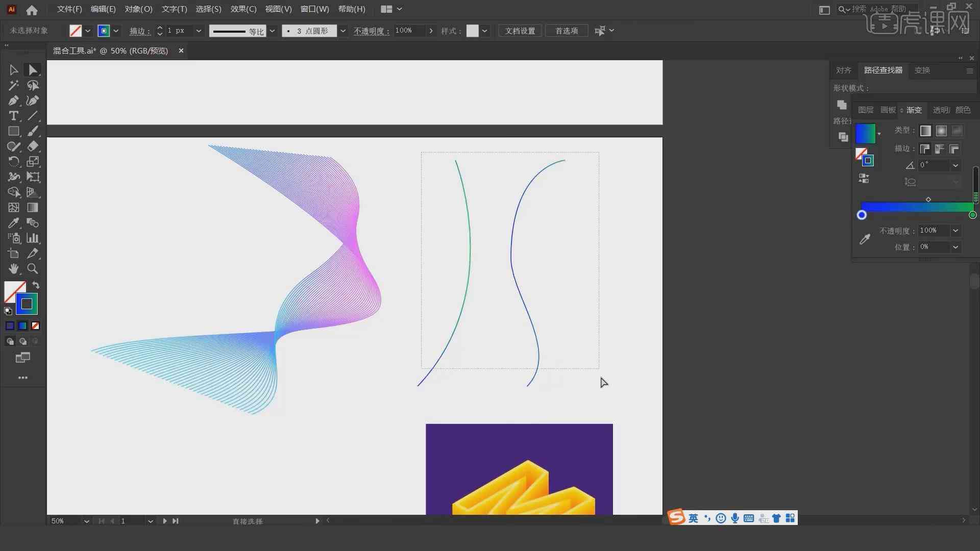Click the toolbar gradient stroke swatch
980x551 pixels.
[x=27, y=304]
